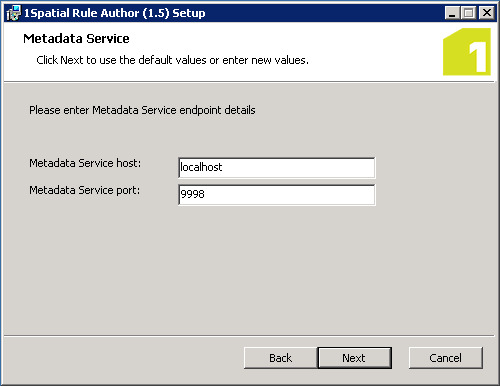
Task: Click the empty gray area below the port field
Action: point(249,267)
